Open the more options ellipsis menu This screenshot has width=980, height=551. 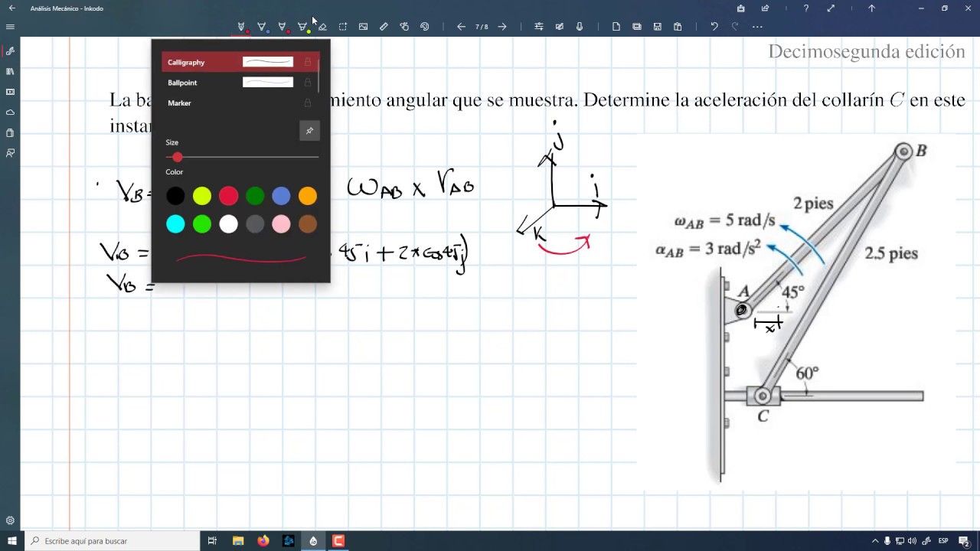click(757, 27)
